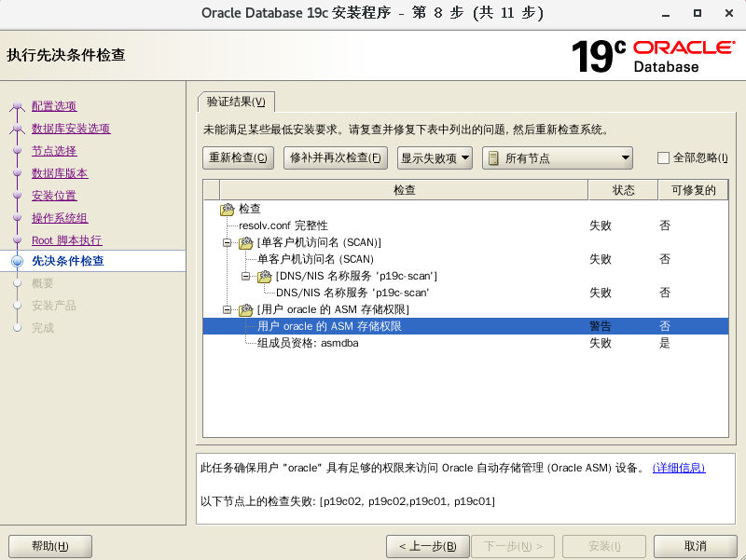Go to 安装位置 step

(x=54, y=196)
